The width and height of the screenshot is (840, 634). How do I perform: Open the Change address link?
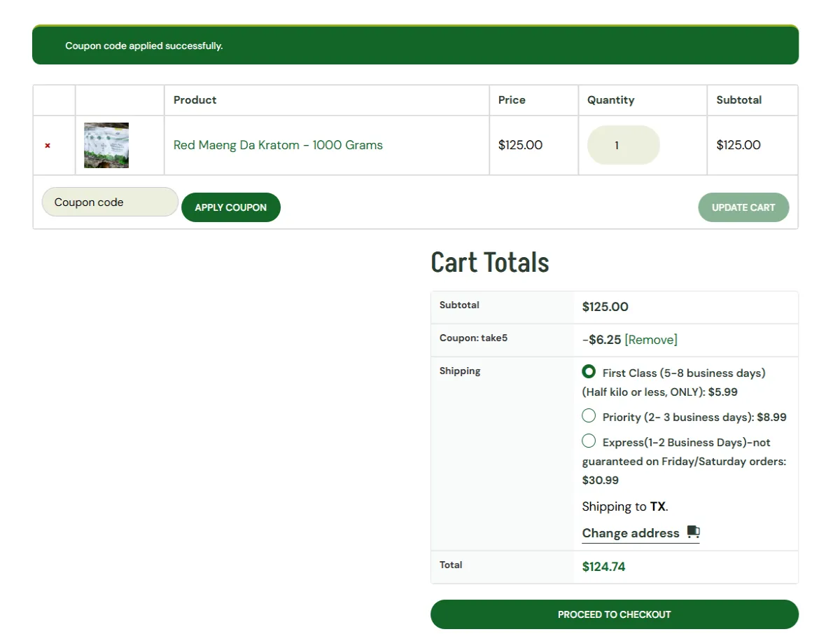(x=631, y=532)
